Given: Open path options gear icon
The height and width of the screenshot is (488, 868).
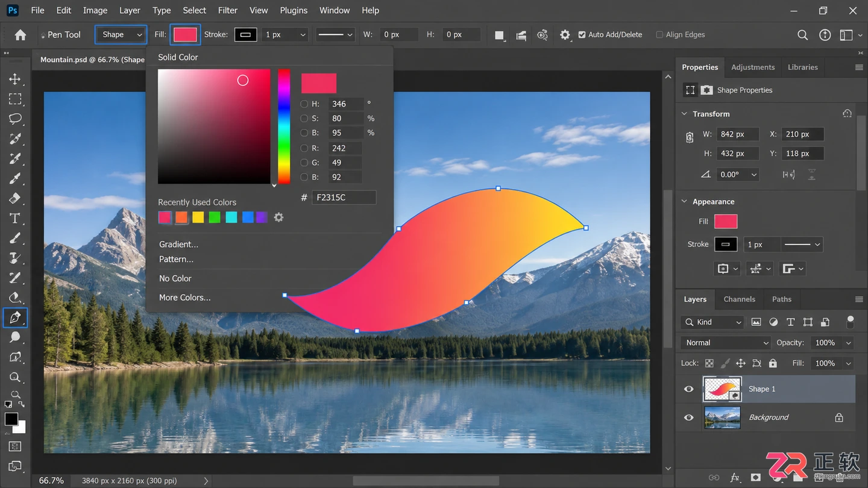Looking at the screenshot, I should pos(565,35).
